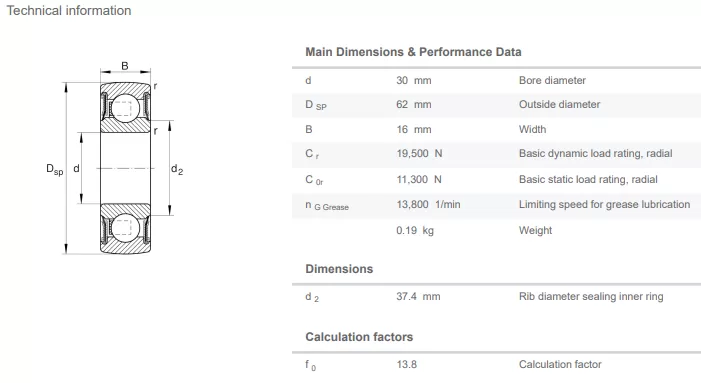Click the B width label above diagram
The height and width of the screenshot is (383, 701).
(125, 66)
